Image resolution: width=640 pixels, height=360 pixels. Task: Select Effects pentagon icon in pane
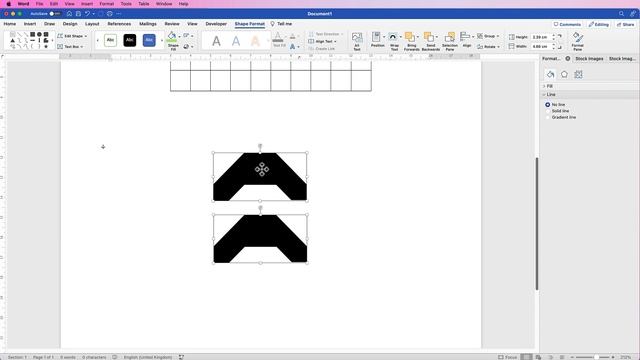[564, 74]
